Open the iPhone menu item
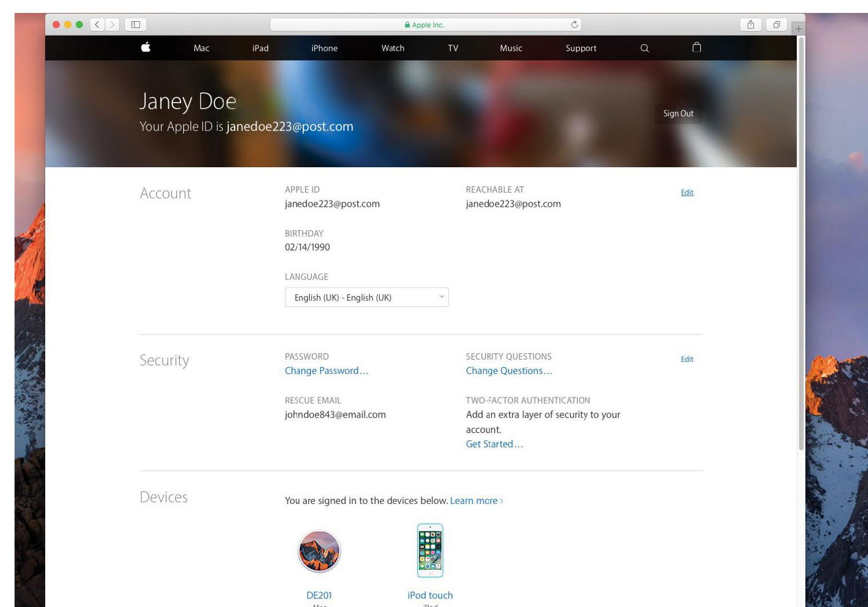Viewport: 868px width, 607px height. click(325, 48)
